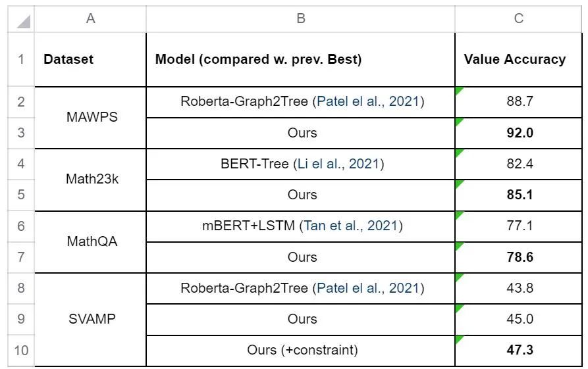Select column B header

[300, 19]
